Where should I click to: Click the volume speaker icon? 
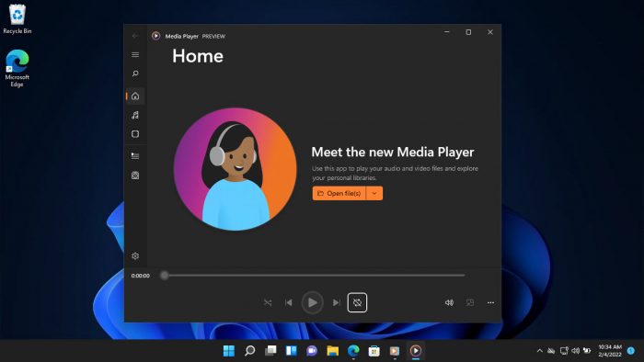point(449,302)
